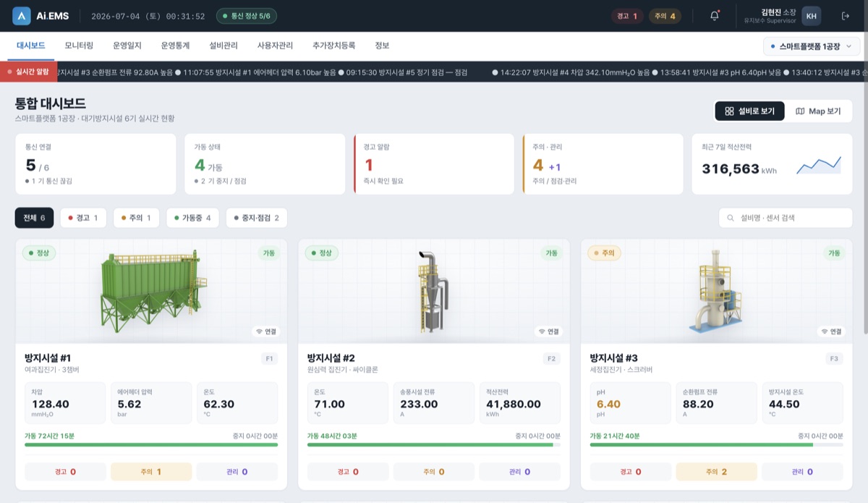Open the KH user avatar
Image resolution: width=868 pixels, height=503 pixels.
coord(812,16)
